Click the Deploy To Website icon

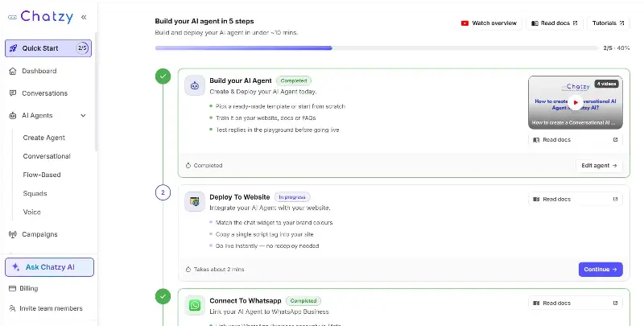coord(195,201)
